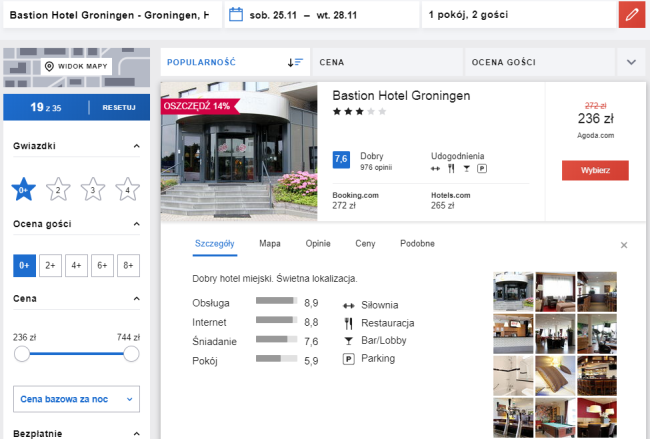Open the Szczegóły tab
Viewport: 650px width, 439px height.
(215, 244)
